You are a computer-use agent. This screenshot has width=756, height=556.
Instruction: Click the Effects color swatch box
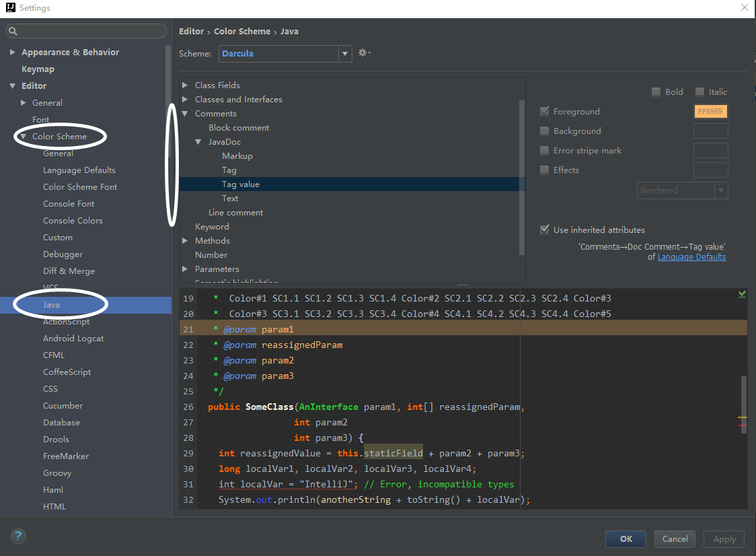point(711,170)
